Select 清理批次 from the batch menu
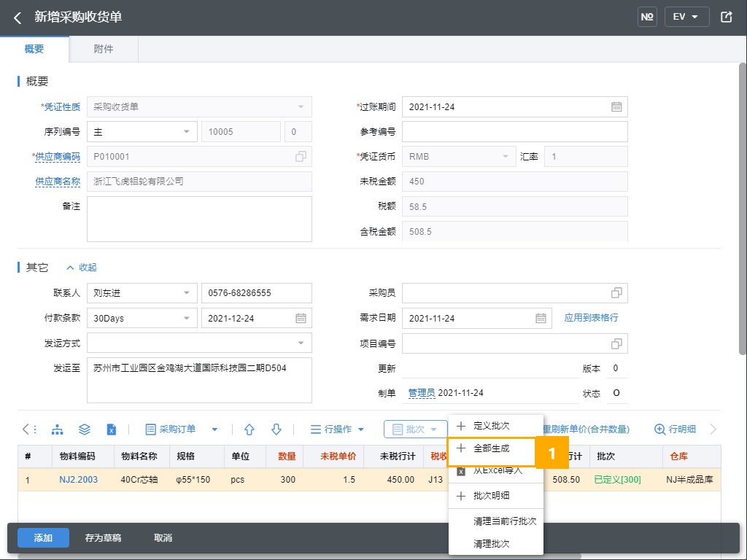747x560 pixels. [495, 544]
